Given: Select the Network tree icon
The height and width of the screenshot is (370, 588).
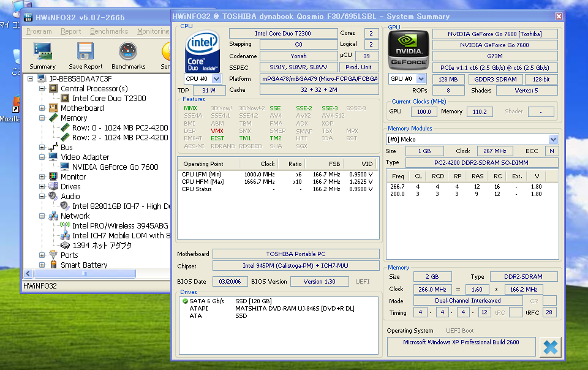Looking at the screenshot, I should (x=53, y=216).
